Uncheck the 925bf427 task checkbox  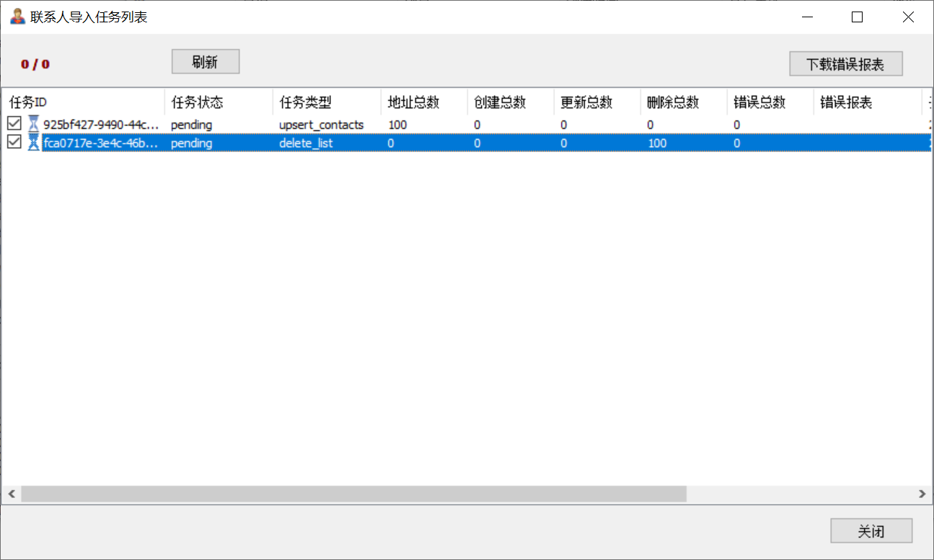coord(14,124)
